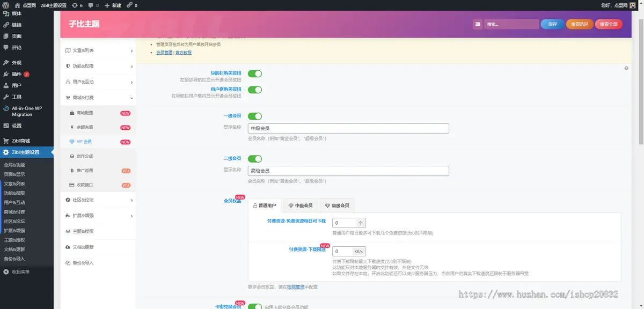This screenshot has width=644, height=309.
Task: Save settings with the 保存 button
Action: click(552, 24)
